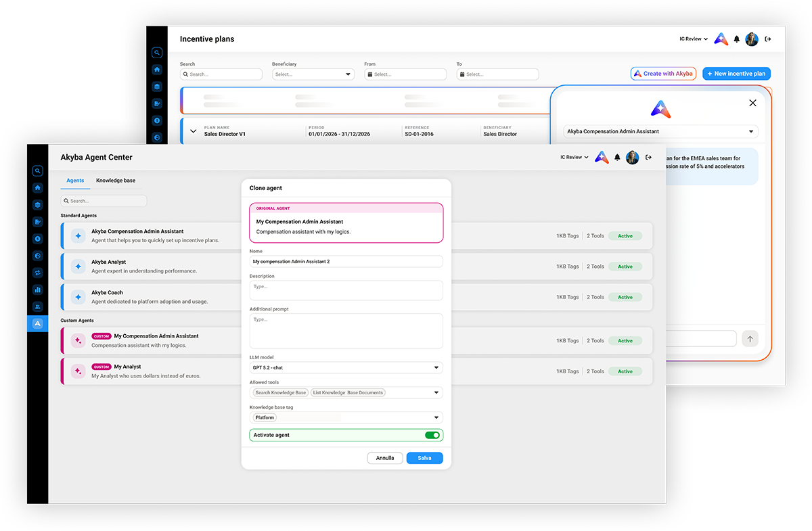812x531 pixels.
Task: Click the dollar coin icon in Agent Center sidebar
Action: (37, 239)
